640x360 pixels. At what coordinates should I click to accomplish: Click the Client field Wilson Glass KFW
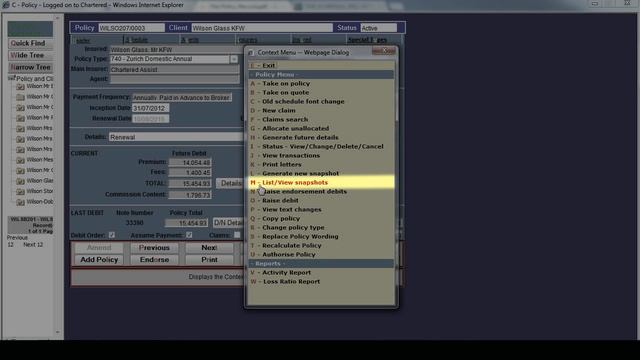click(262, 28)
